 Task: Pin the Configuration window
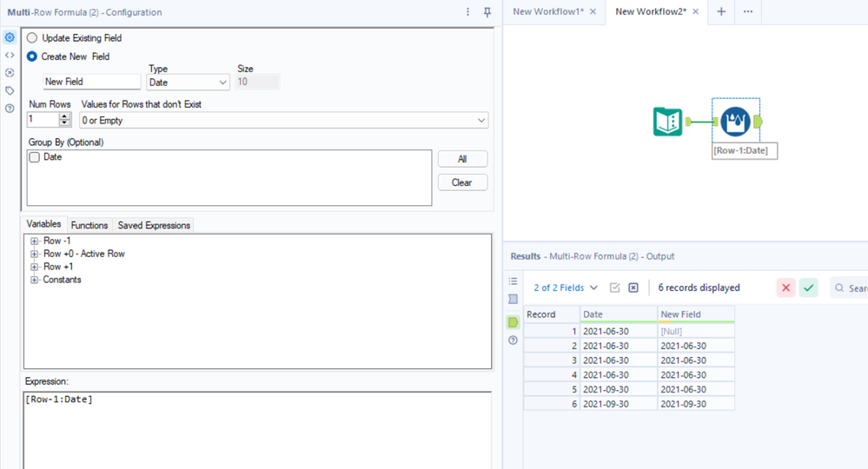coord(487,12)
